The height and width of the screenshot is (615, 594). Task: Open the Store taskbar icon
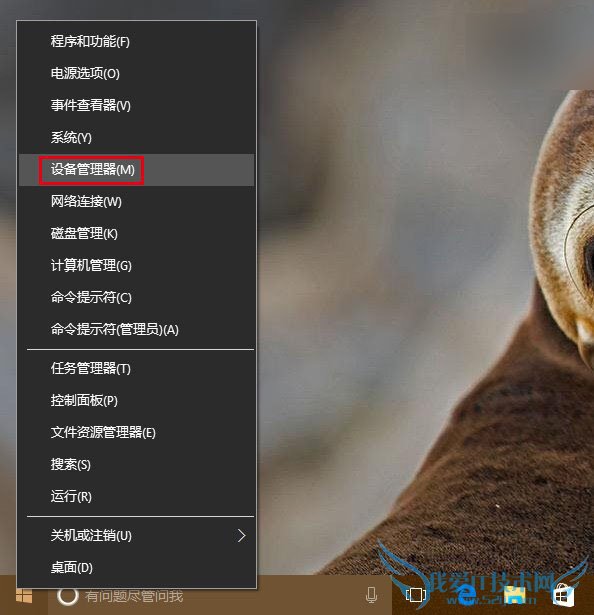[563, 595]
